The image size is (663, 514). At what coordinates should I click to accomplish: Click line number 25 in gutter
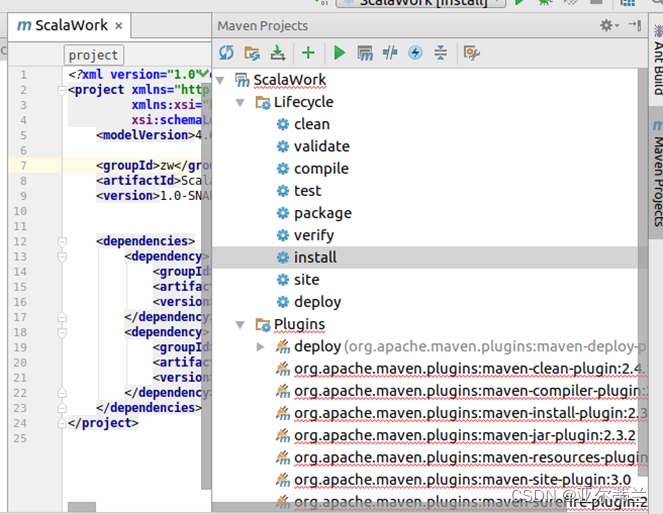(x=20, y=438)
